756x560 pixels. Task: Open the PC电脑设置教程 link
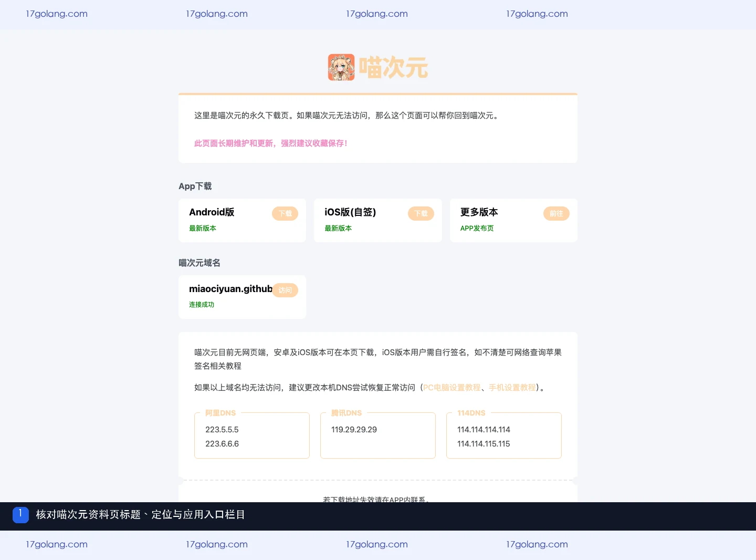[x=452, y=388]
